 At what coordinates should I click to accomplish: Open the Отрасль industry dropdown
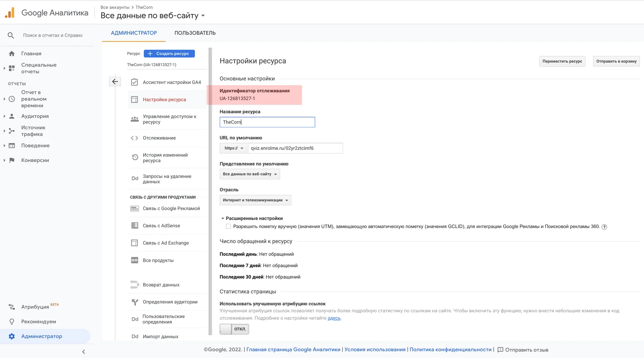(x=255, y=200)
